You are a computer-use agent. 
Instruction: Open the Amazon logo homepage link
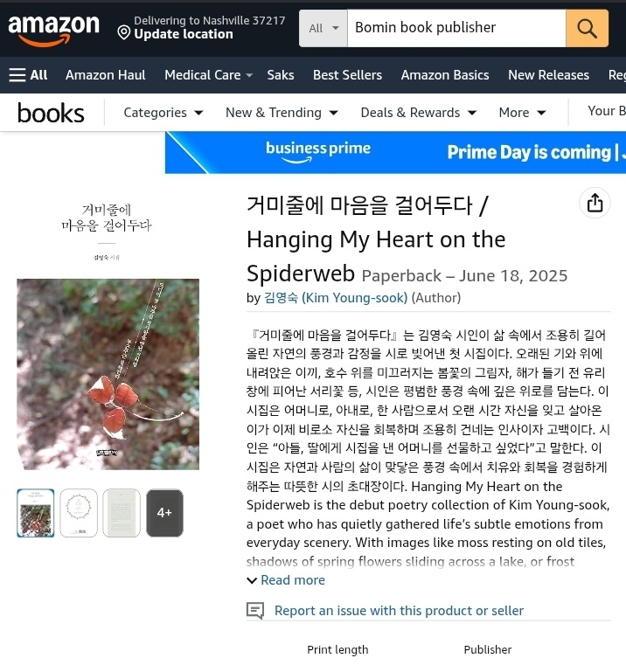coord(53,30)
